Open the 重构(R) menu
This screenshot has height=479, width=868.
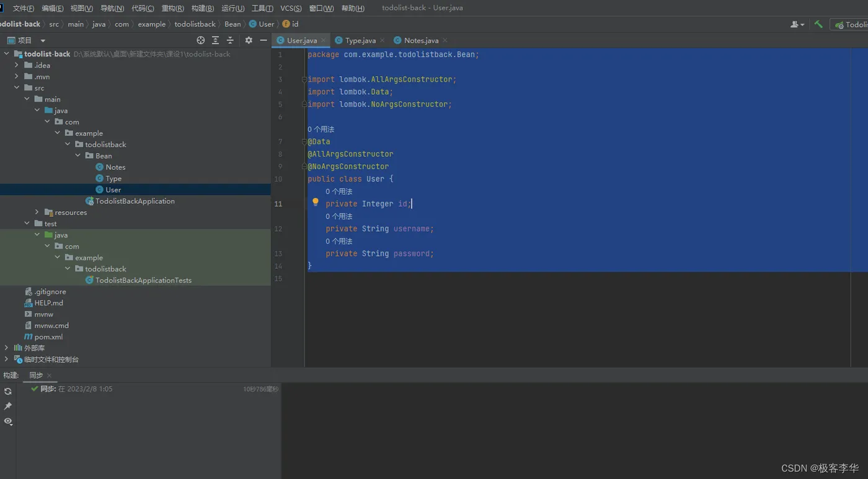tap(172, 8)
